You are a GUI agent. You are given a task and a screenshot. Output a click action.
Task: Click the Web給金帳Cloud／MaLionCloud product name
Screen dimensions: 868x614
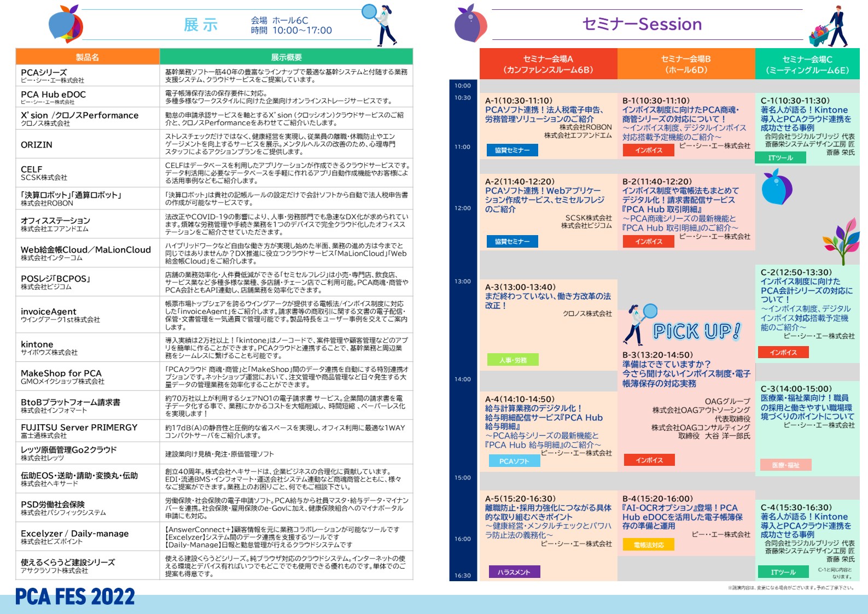coord(86,249)
